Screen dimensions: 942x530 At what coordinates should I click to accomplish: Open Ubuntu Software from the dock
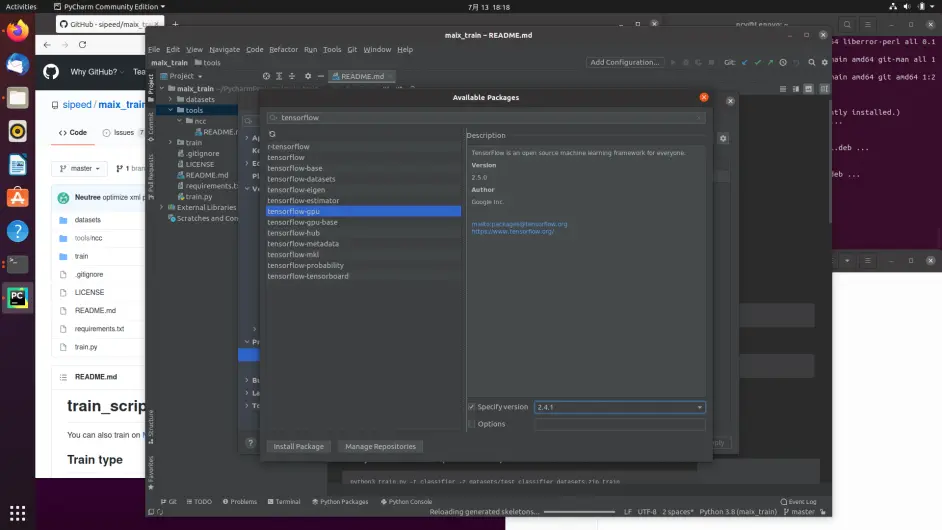[17, 198]
